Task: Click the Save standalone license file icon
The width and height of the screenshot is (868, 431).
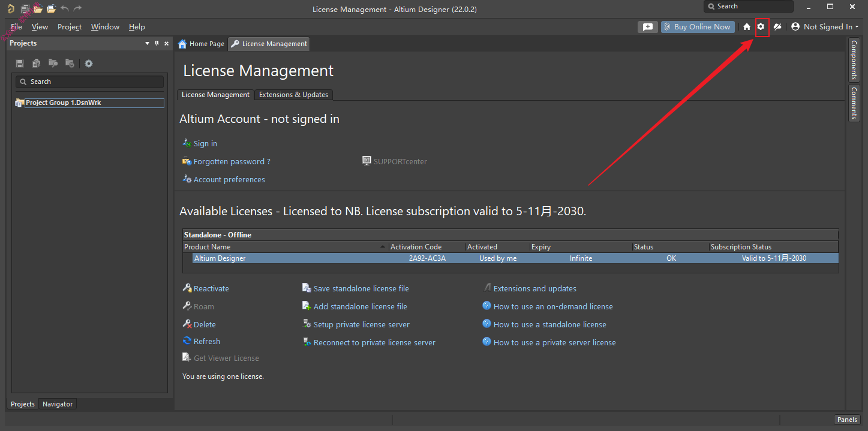Action: click(x=307, y=288)
